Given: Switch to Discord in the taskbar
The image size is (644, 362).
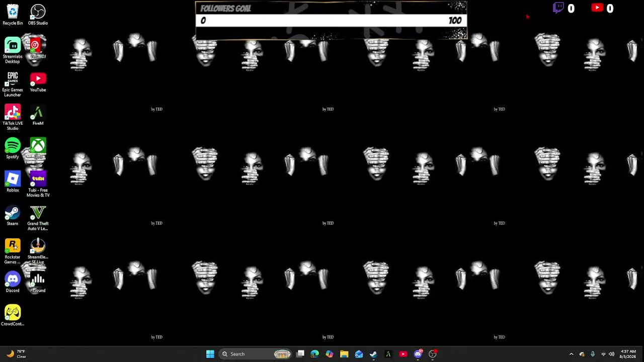Looking at the screenshot, I should coord(418,354).
